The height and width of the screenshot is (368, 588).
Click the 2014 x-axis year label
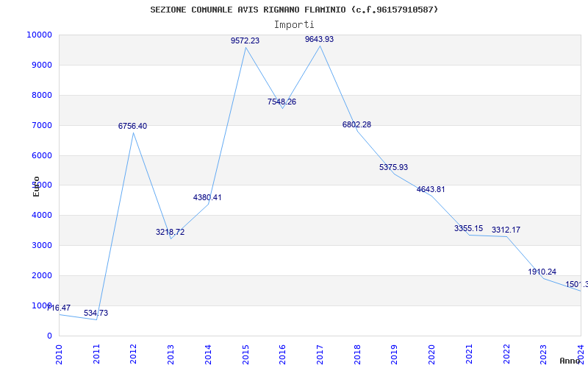208,355
